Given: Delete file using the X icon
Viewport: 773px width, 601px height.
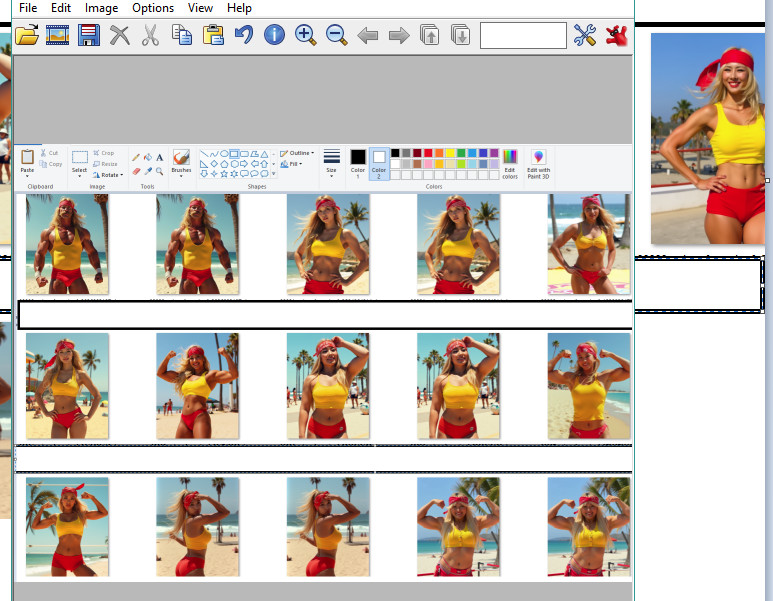Looking at the screenshot, I should pos(120,35).
